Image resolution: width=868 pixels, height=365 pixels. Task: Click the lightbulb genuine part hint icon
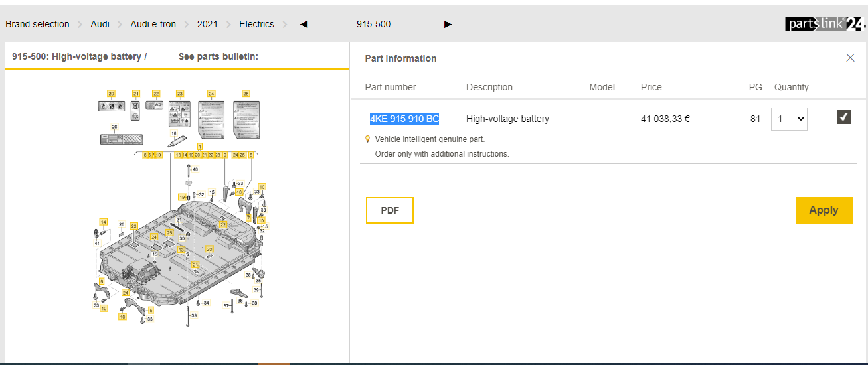click(x=368, y=139)
